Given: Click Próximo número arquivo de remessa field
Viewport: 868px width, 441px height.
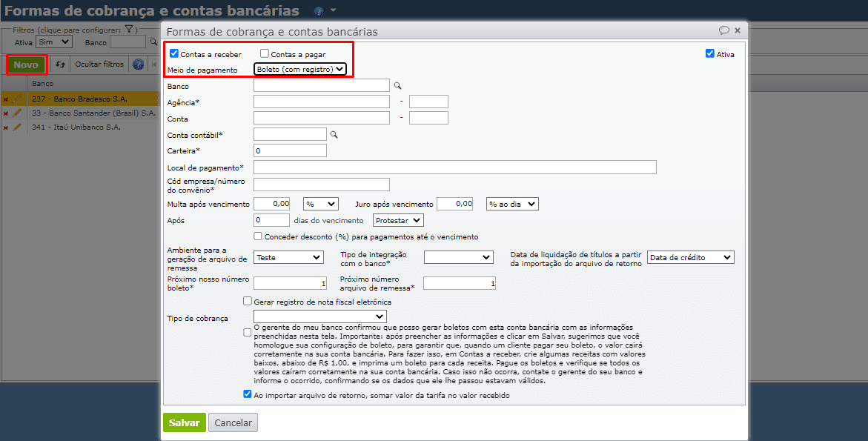Looking at the screenshot, I should 460,283.
